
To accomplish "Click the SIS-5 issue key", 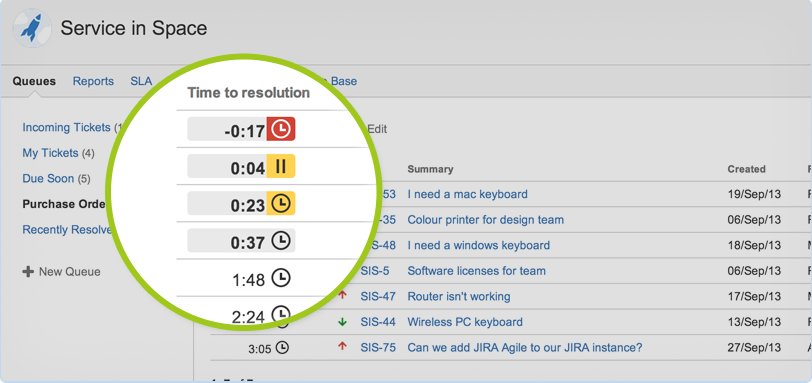I will 375,271.
